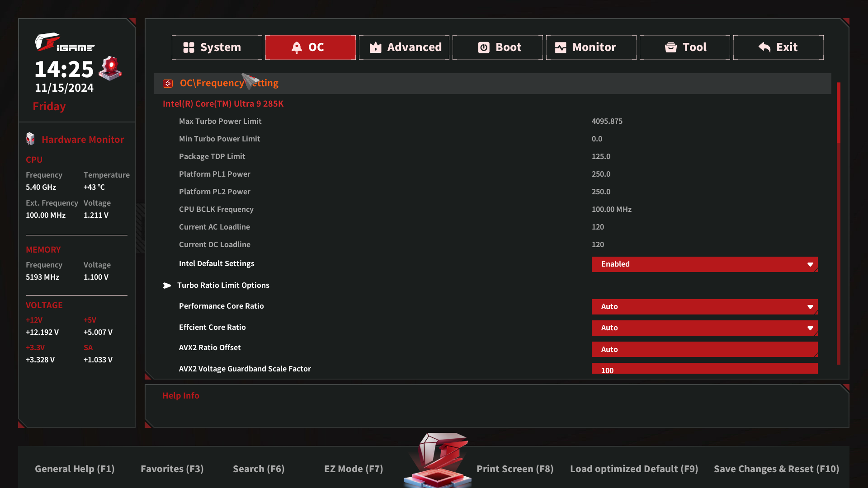This screenshot has height=488, width=868.
Task: Click the grid icon on the System tab
Action: pyautogui.click(x=189, y=47)
